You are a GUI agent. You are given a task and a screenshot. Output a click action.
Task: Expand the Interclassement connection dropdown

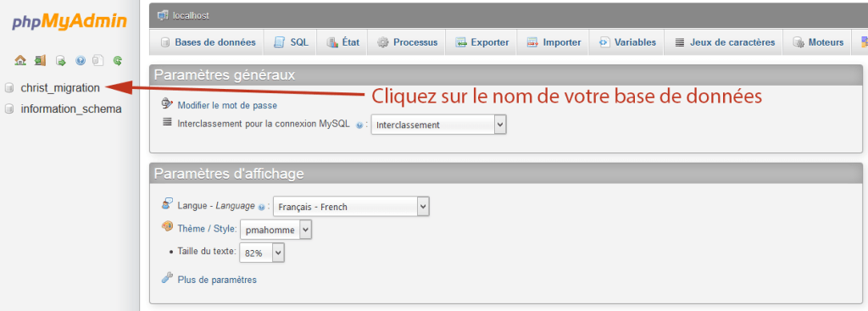pyautogui.click(x=438, y=125)
